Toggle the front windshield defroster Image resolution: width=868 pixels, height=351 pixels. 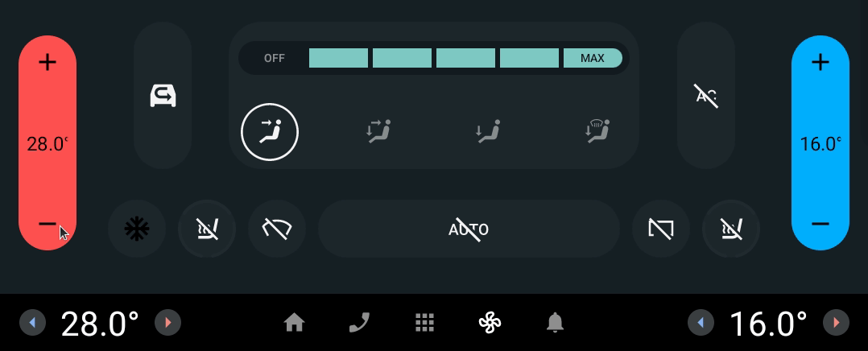pyautogui.click(x=277, y=229)
